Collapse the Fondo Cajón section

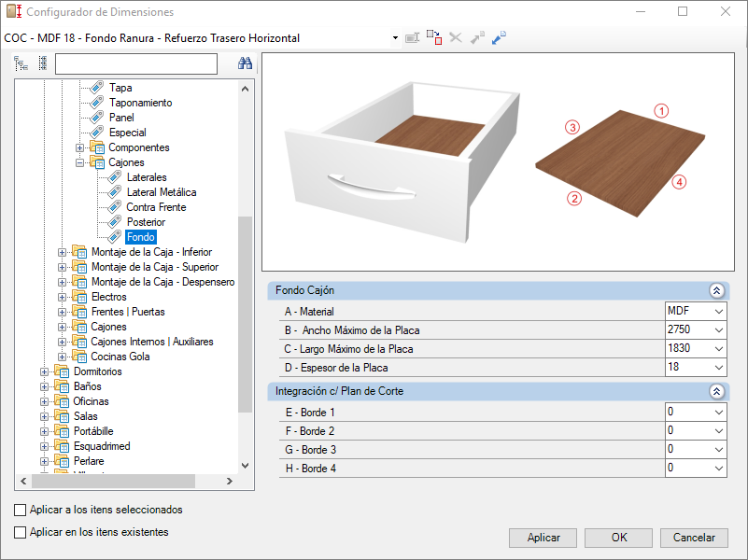coord(716,290)
